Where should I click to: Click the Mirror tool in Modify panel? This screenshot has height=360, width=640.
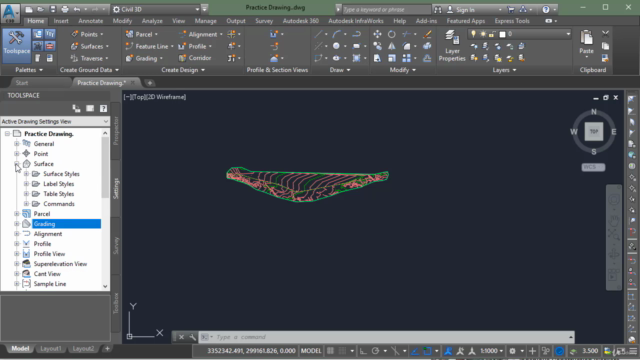391,46
